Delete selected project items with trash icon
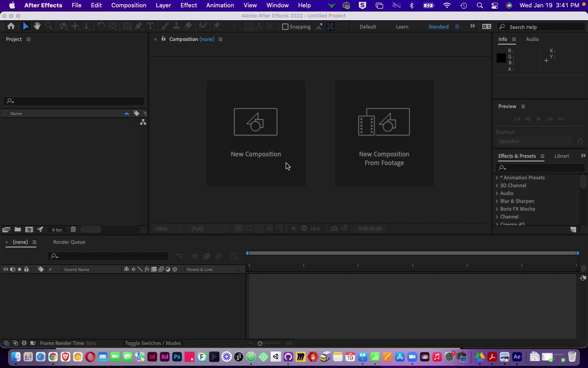This screenshot has height=368, width=588. pyautogui.click(x=73, y=230)
